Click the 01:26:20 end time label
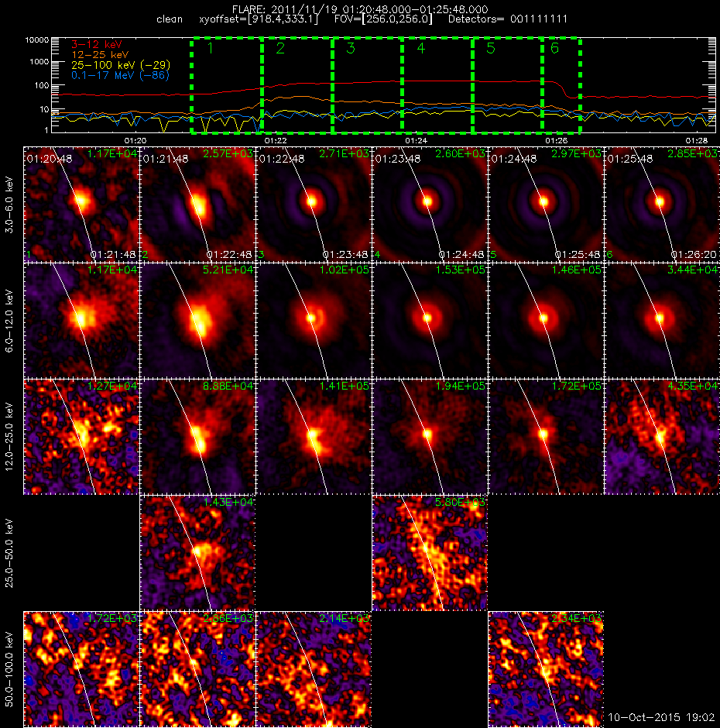This screenshot has height=728, width=720. pyautogui.click(x=694, y=255)
